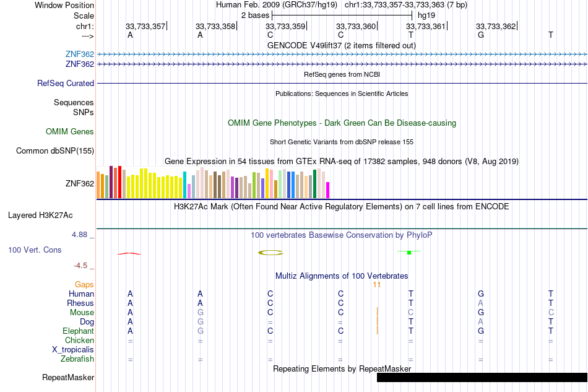This screenshot has width=588, height=392.
Task: Click position label 33,733,359
Action: tap(285, 26)
